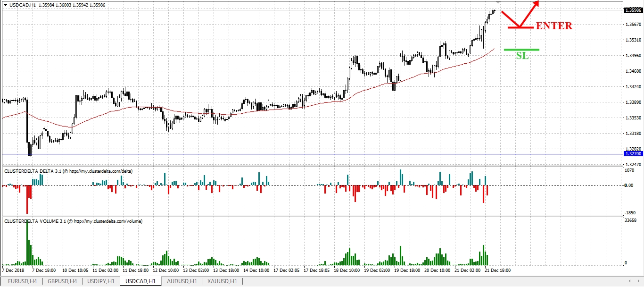This screenshot has width=644, height=287.
Task: Click the ClusterDelta Volume indicator title
Action: (x=73, y=221)
